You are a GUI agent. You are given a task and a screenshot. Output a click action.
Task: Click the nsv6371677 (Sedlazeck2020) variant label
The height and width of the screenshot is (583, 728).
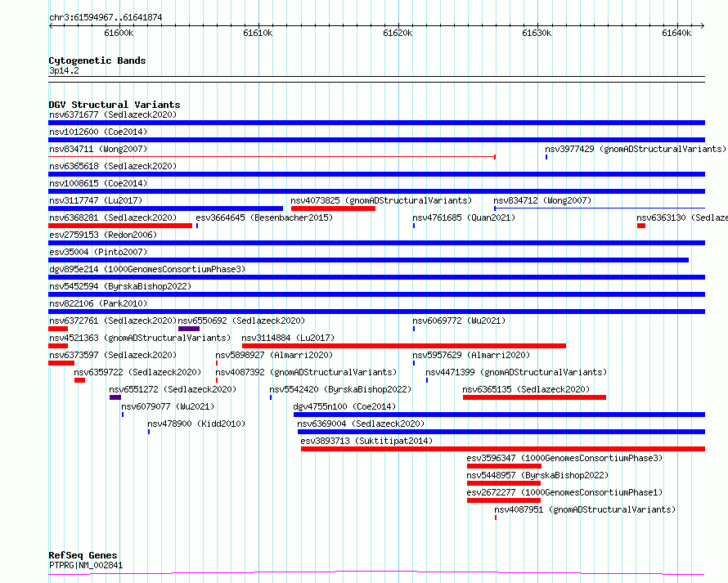pos(113,114)
